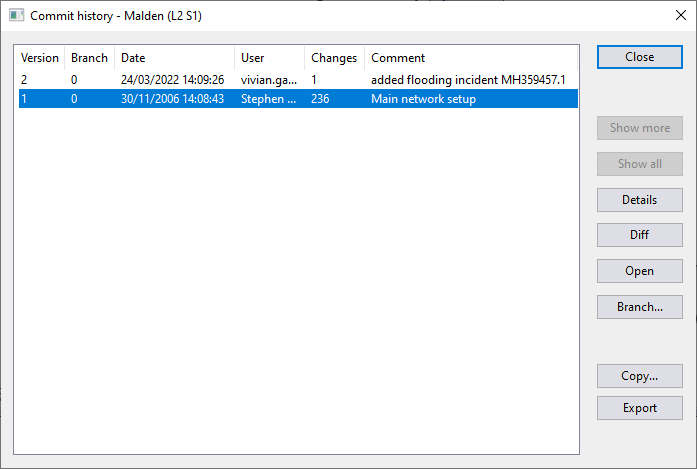Click the Commit history window icon
This screenshot has height=469, width=697.
pos(16,16)
